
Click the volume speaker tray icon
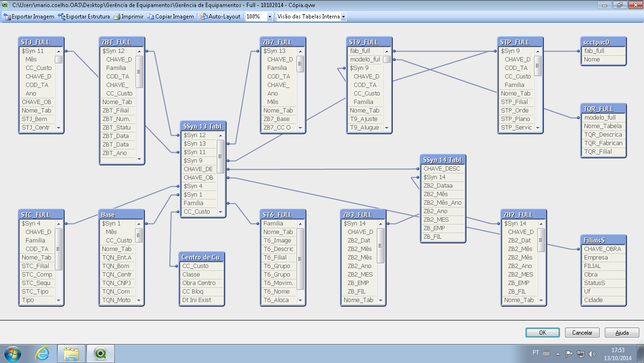[x=592, y=353]
